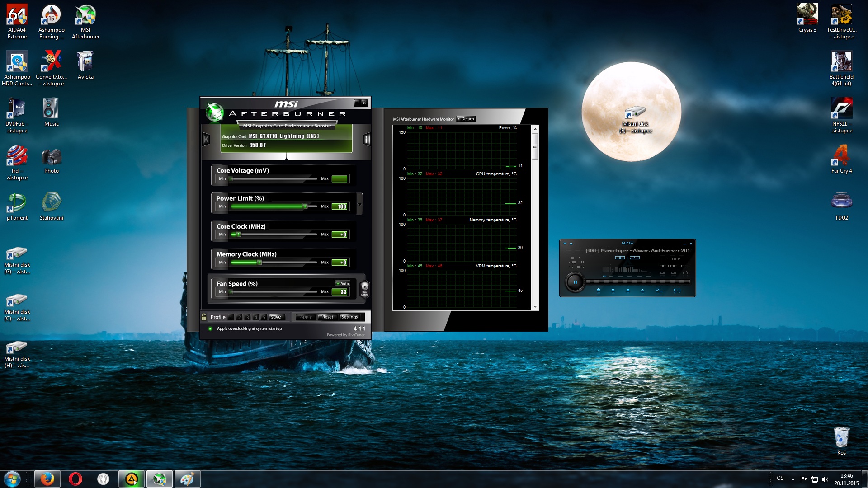Detach the Hardware Monitor window
This screenshot has height=488, width=868.
(466, 119)
